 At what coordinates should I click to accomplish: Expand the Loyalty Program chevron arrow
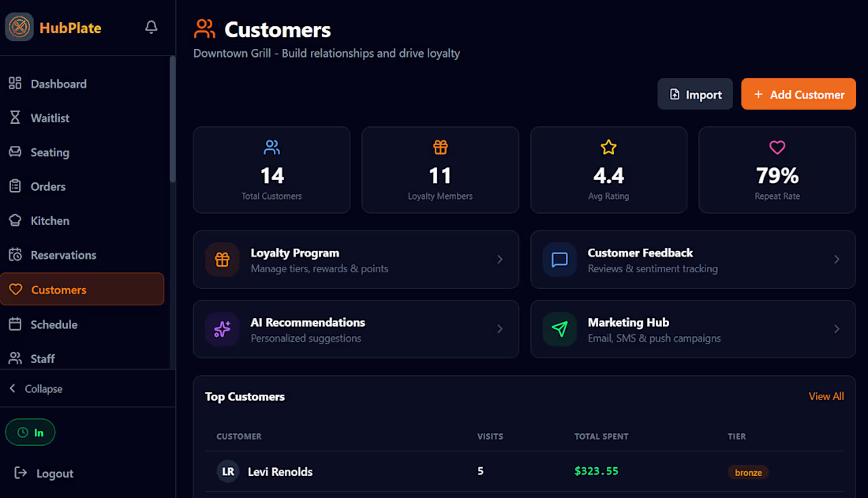point(499,259)
